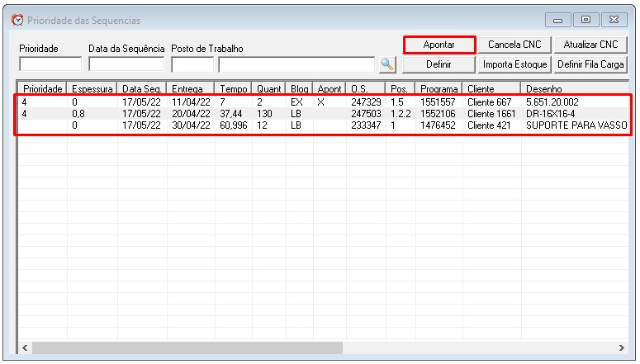The height and width of the screenshot is (364, 640).
Task: Click the Definir button
Action: (x=439, y=64)
